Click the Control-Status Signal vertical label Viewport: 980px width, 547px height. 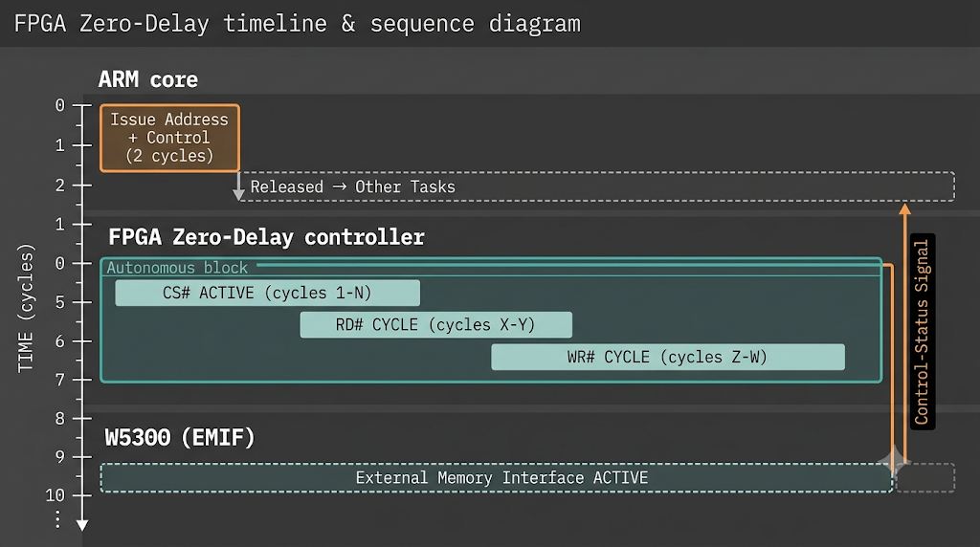tap(922, 332)
